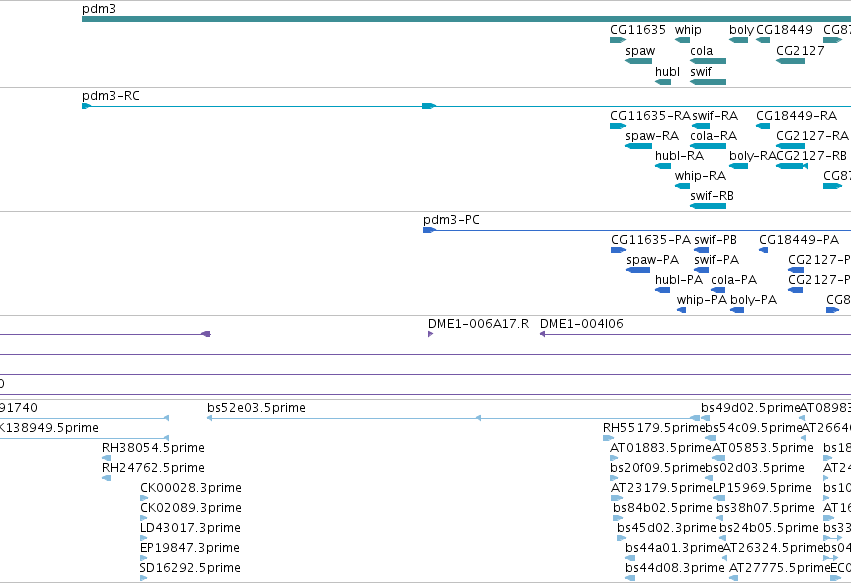Select the whip-RA transcript label
Viewport: 851px width, 583px height.
click(700, 176)
